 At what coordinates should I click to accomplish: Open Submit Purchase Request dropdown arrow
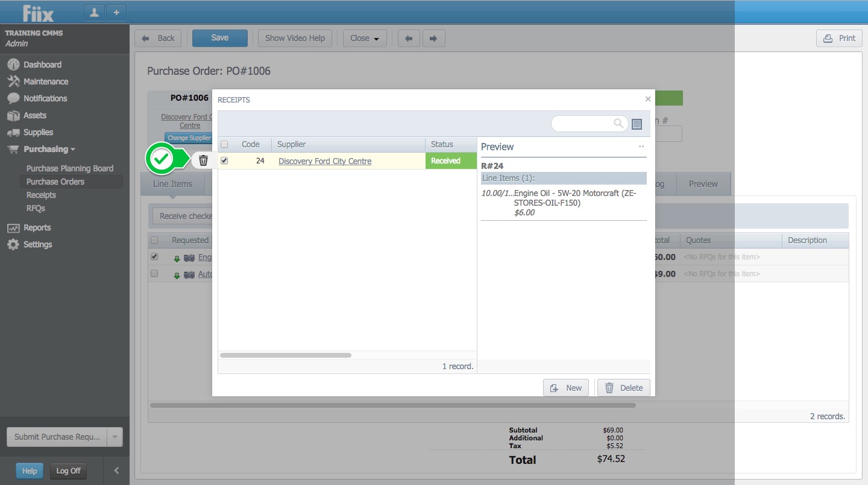(115, 437)
